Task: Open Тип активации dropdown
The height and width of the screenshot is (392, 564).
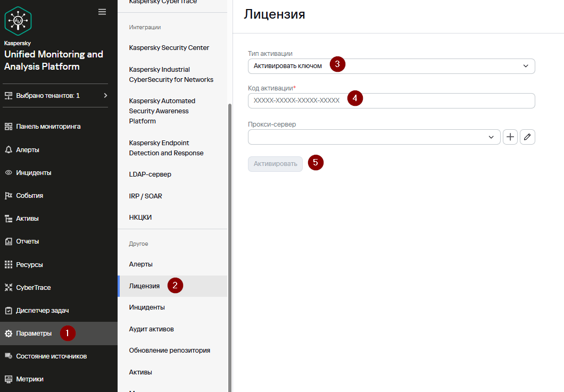Action: [x=392, y=66]
